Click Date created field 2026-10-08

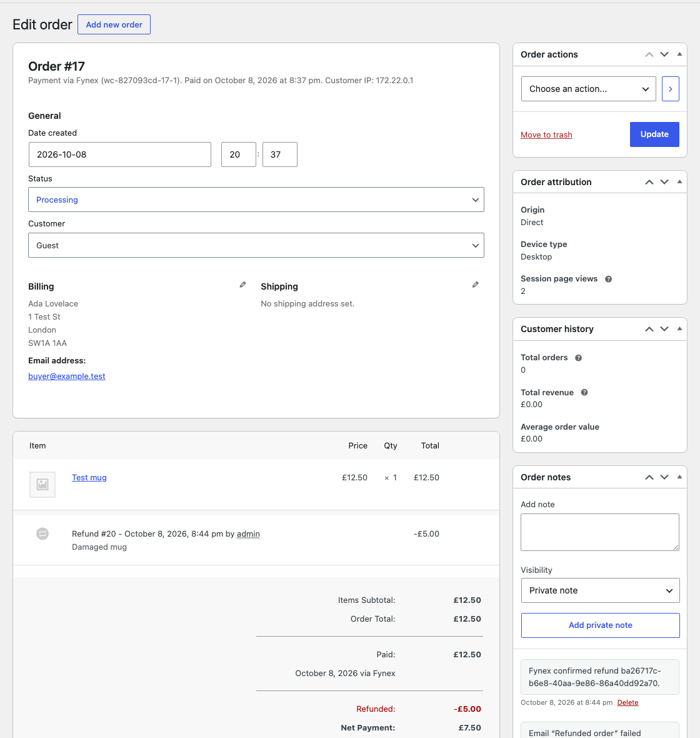coord(120,154)
